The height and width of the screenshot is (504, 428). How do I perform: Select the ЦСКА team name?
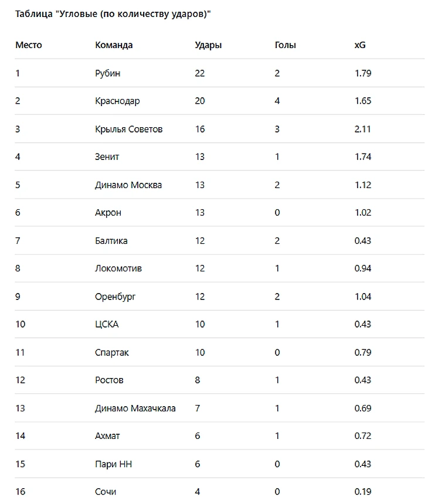107,324
